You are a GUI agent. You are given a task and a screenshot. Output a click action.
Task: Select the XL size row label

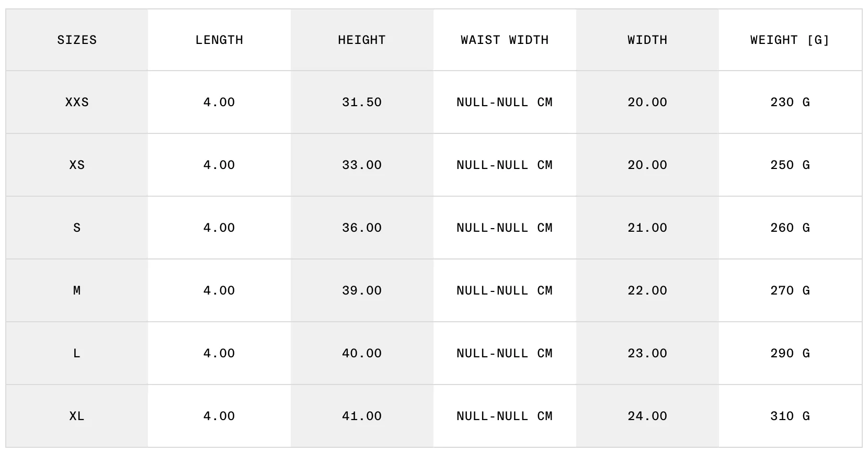click(x=77, y=416)
